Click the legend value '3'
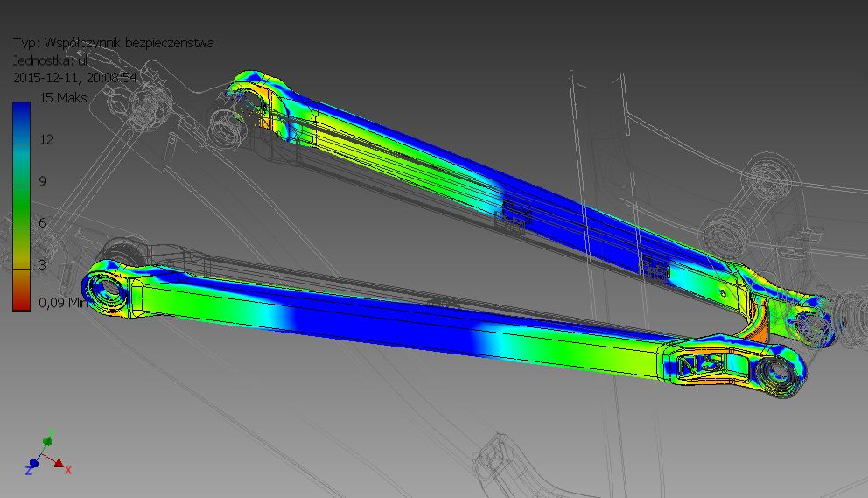 (43, 264)
